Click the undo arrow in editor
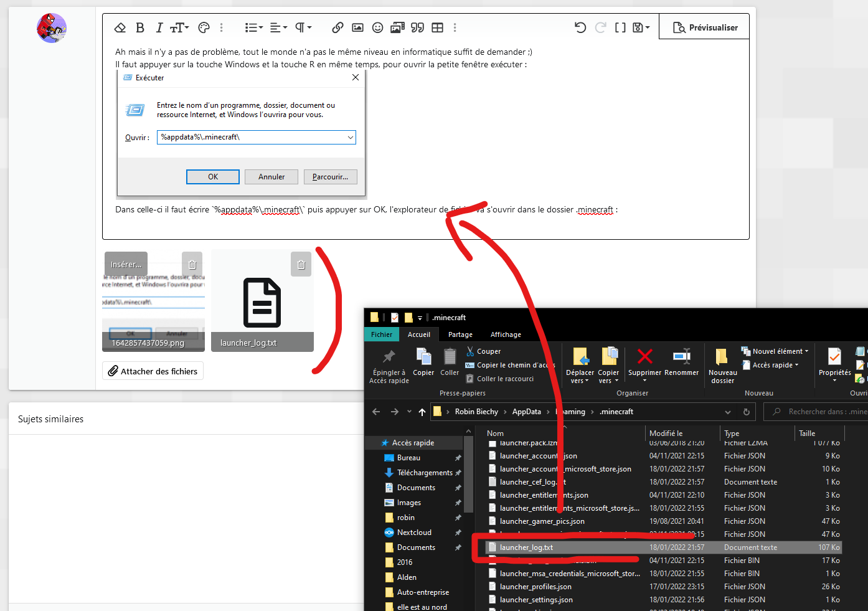Image resolution: width=868 pixels, height=611 pixels. [580, 27]
